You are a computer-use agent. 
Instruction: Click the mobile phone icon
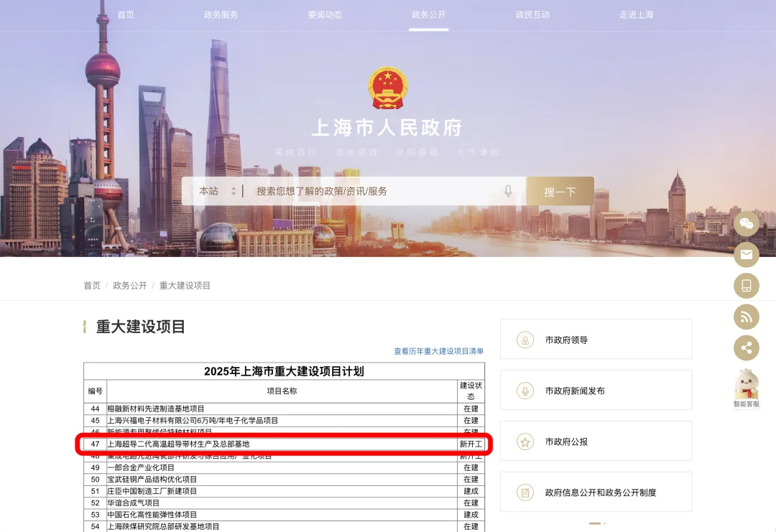(746, 286)
